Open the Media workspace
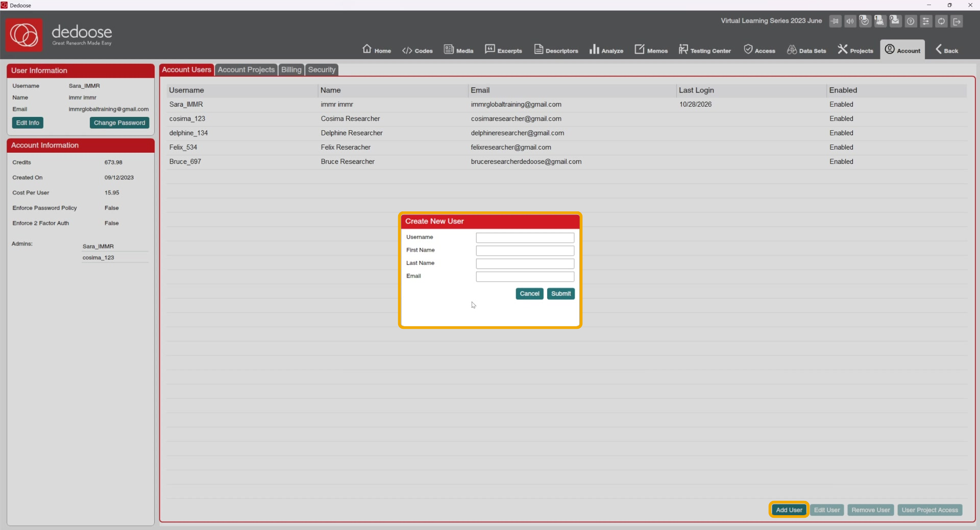Screen dimensions: 980x530 point(459,50)
